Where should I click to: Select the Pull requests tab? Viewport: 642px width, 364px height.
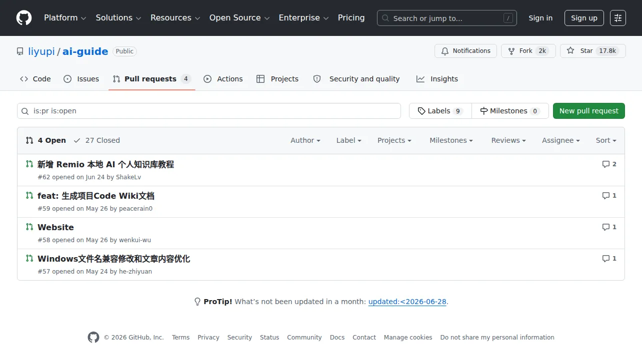tap(152, 79)
